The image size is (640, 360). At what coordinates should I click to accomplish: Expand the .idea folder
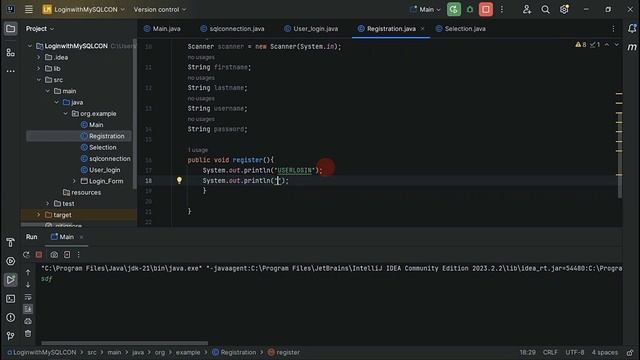pyautogui.click(x=39, y=57)
